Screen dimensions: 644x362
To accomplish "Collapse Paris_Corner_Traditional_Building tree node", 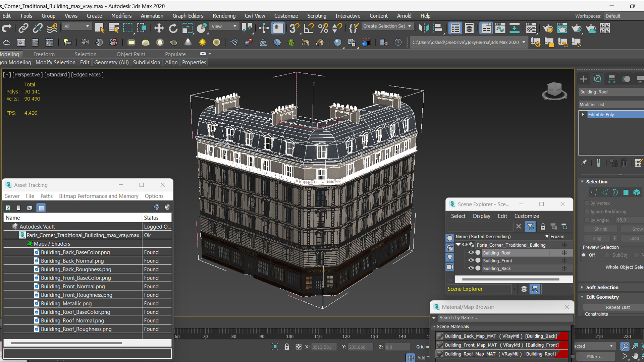I will pyautogui.click(x=458, y=245).
